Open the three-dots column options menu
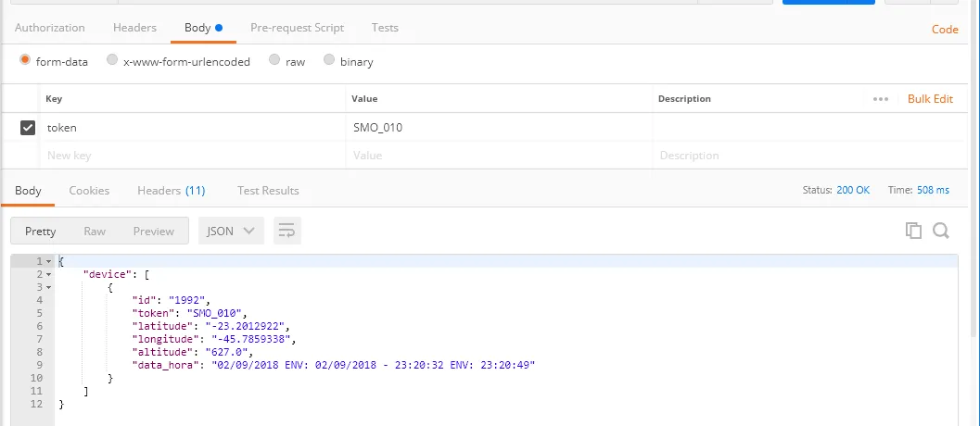 tap(881, 99)
